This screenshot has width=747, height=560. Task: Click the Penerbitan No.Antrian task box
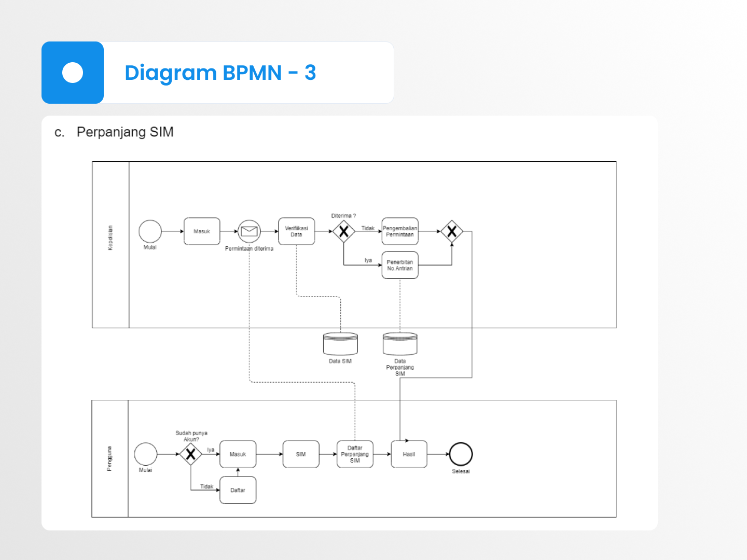tap(400, 265)
